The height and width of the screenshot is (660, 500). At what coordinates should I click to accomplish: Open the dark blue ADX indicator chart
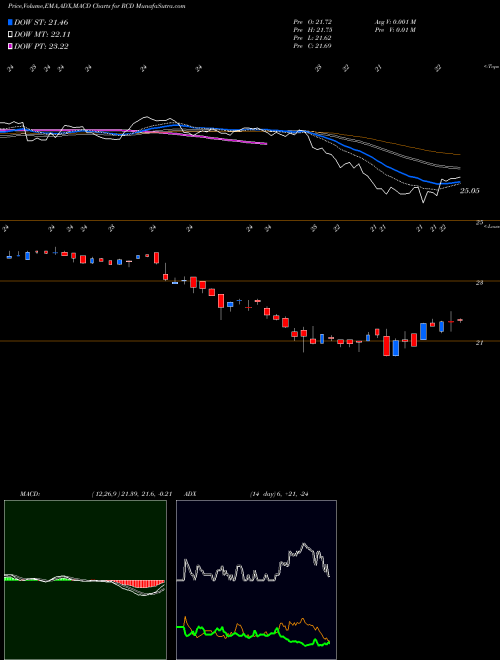point(256,580)
